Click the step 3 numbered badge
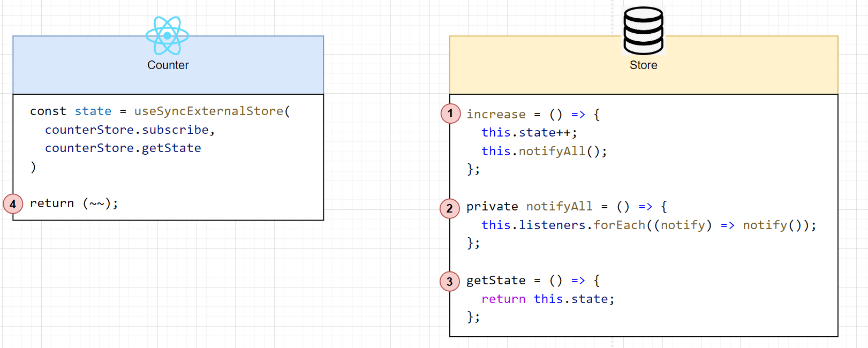This screenshot has width=868, height=348. pos(449,282)
